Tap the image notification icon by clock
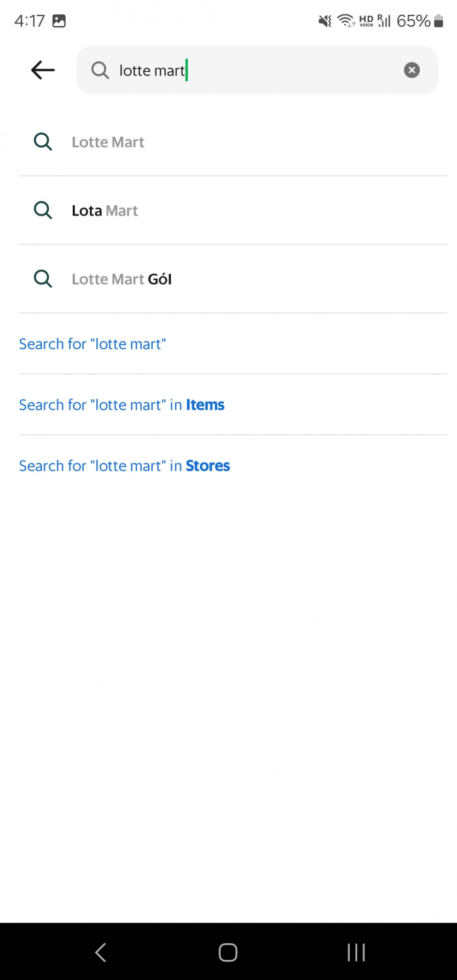Screen dimensions: 457x980 pos(59,21)
